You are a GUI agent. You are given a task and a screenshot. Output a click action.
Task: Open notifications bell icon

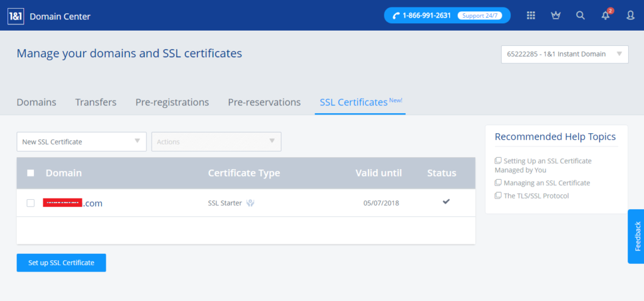point(605,16)
